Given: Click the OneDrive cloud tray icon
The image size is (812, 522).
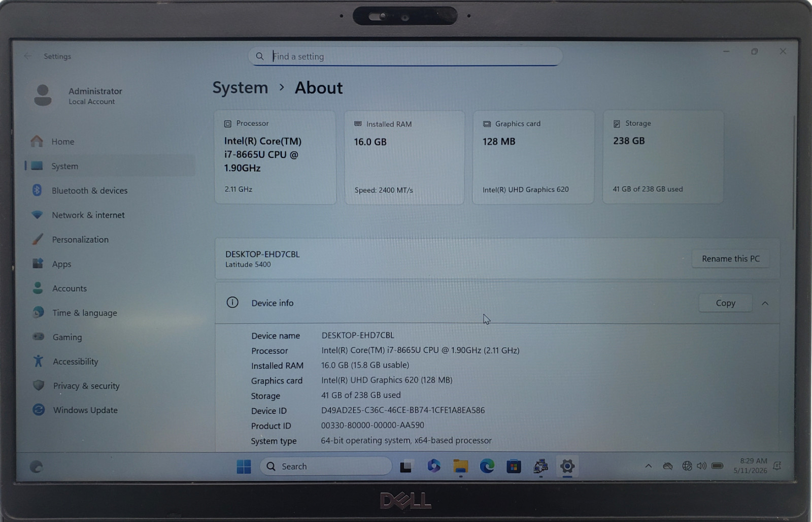Looking at the screenshot, I should pos(668,466).
